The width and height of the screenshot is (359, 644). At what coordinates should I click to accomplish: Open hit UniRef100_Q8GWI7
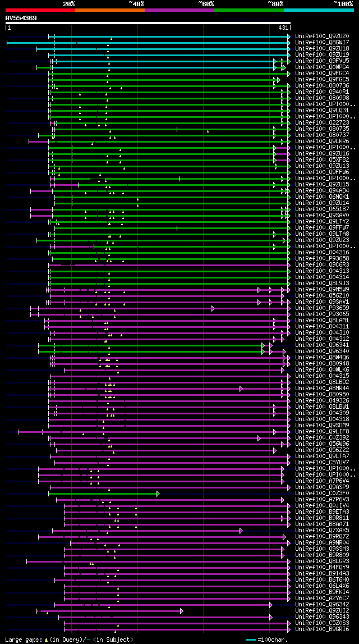322,42
